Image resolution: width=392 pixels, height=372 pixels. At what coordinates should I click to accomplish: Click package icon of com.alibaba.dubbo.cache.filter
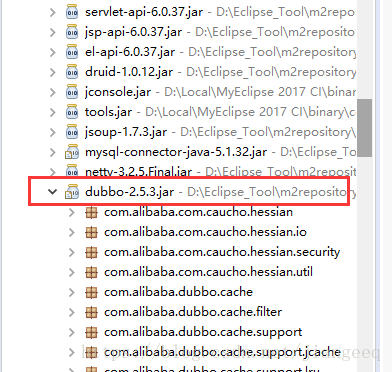(x=91, y=312)
